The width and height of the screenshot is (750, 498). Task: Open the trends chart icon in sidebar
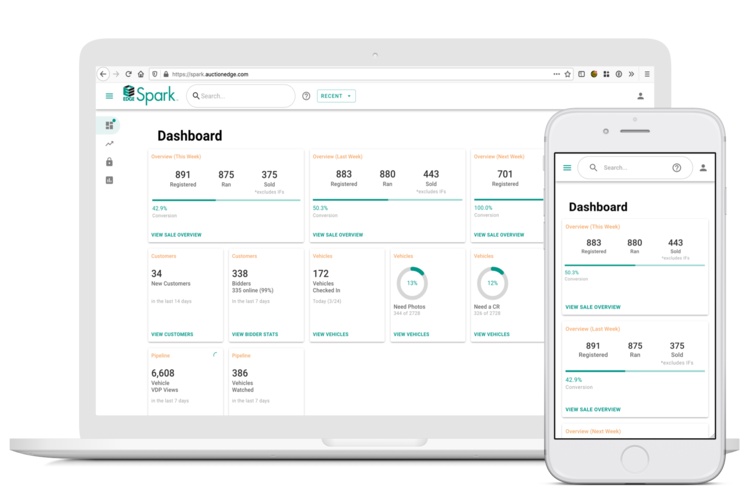(109, 144)
